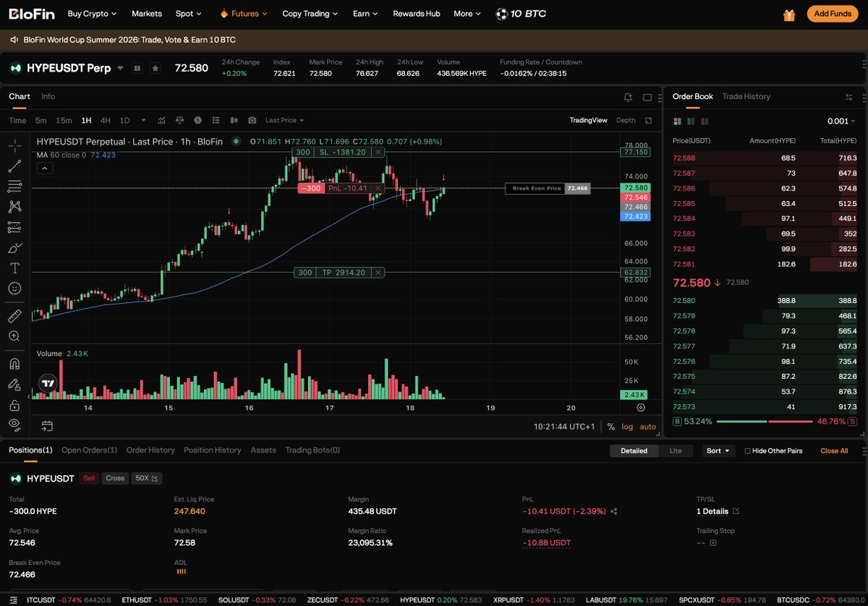Image resolution: width=868 pixels, height=606 pixels.
Task: Switch to the Open Orders(1) tab
Action: point(89,450)
